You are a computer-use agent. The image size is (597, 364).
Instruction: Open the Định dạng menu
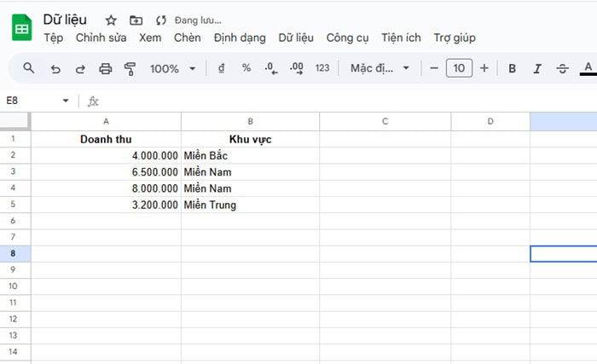(x=240, y=38)
